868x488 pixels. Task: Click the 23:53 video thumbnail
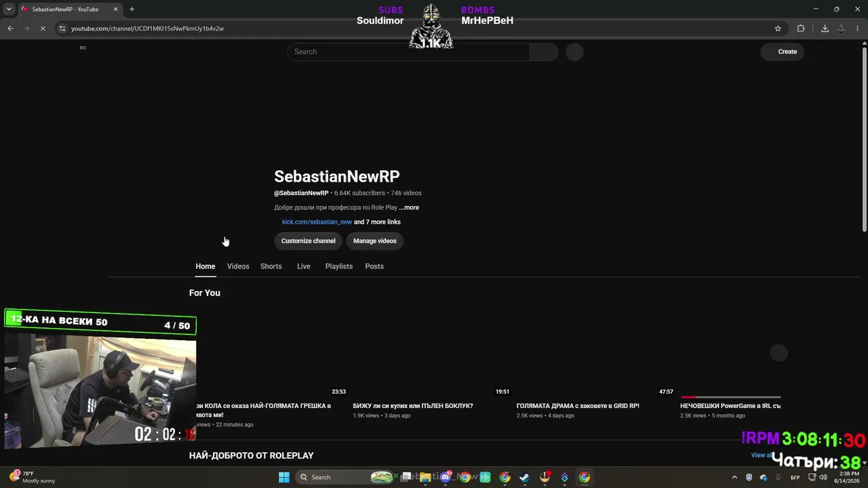click(269, 353)
